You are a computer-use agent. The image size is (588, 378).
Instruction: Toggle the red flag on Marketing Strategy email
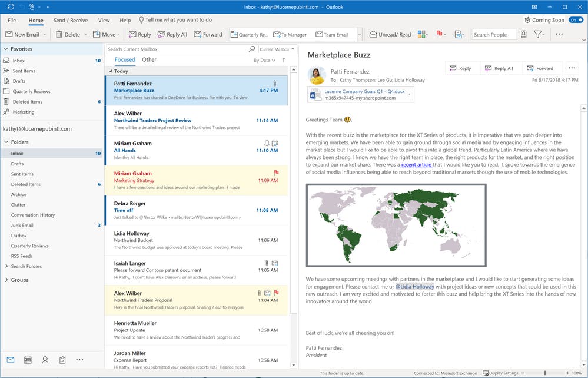tap(277, 173)
